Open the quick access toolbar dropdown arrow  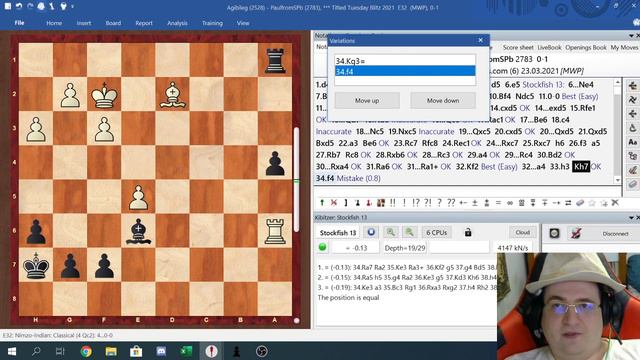click(x=73, y=7)
